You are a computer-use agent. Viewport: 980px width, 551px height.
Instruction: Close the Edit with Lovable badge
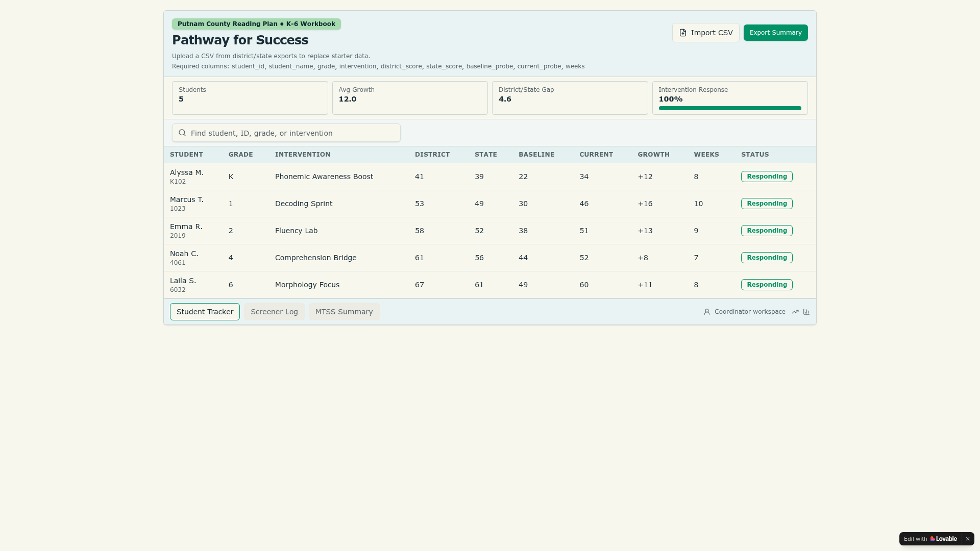tap(967, 539)
